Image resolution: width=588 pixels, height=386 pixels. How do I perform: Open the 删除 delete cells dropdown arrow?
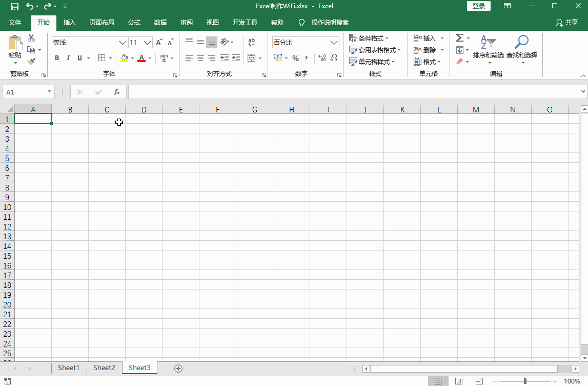click(x=442, y=50)
